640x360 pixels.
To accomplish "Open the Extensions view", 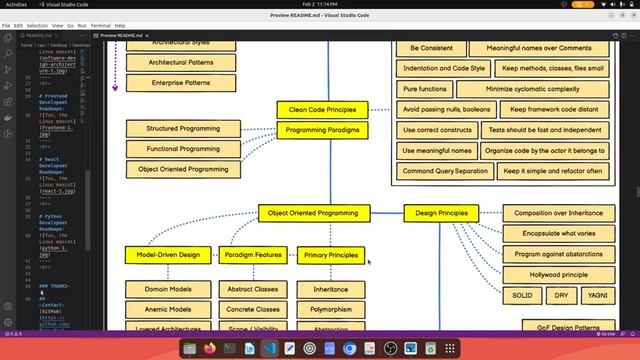I will [8, 102].
